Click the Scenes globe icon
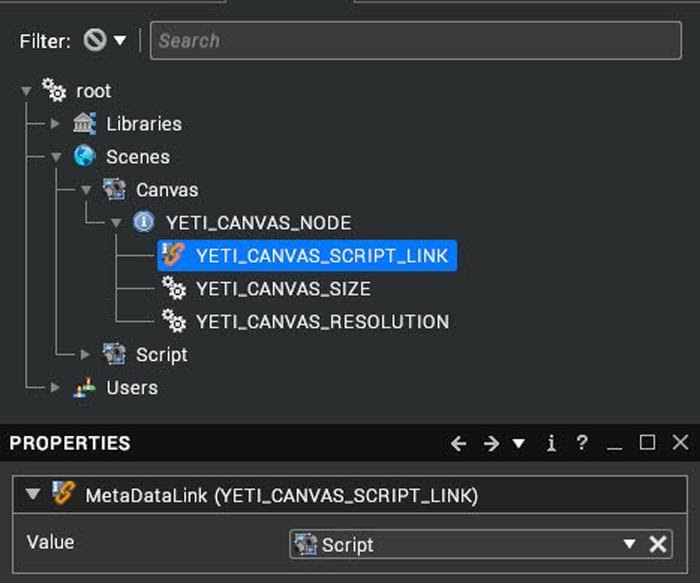Image resolution: width=700 pixels, height=583 pixels. (85, 157)
